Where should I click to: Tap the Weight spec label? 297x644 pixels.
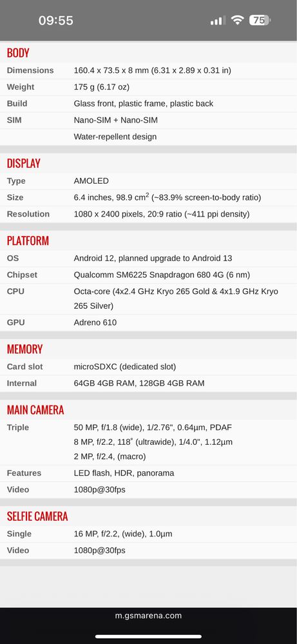(x=21, y=87)
